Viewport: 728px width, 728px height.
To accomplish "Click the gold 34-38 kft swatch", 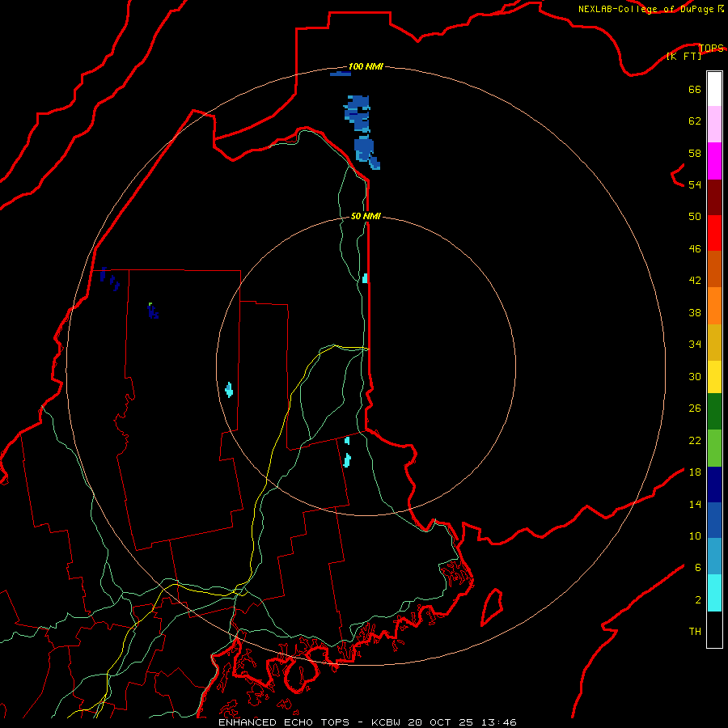I will tap(714, 343).
